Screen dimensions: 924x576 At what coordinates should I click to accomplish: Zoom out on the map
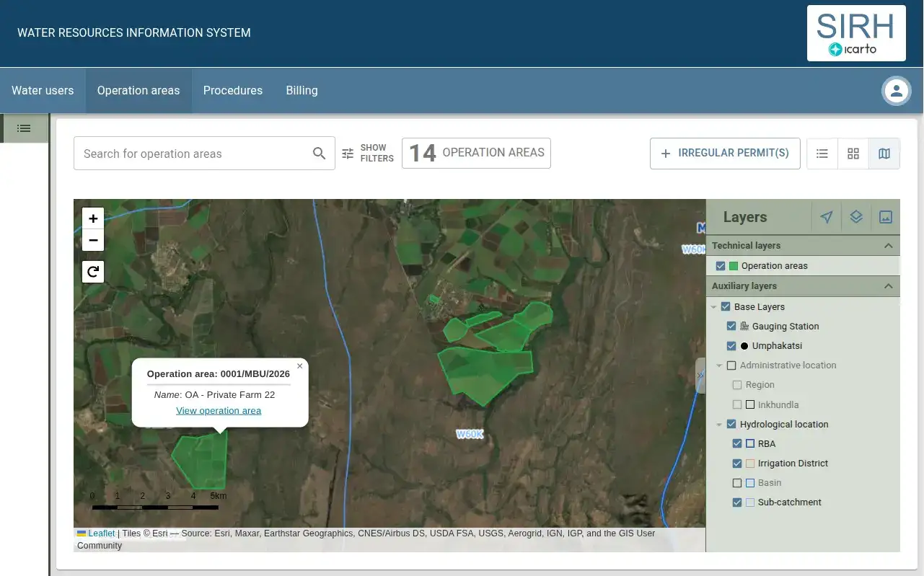93,240
